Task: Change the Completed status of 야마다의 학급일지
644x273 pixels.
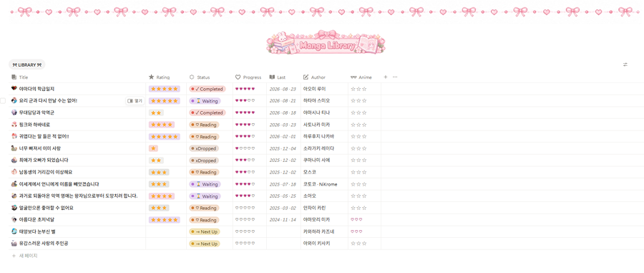Action: point(208,89)
